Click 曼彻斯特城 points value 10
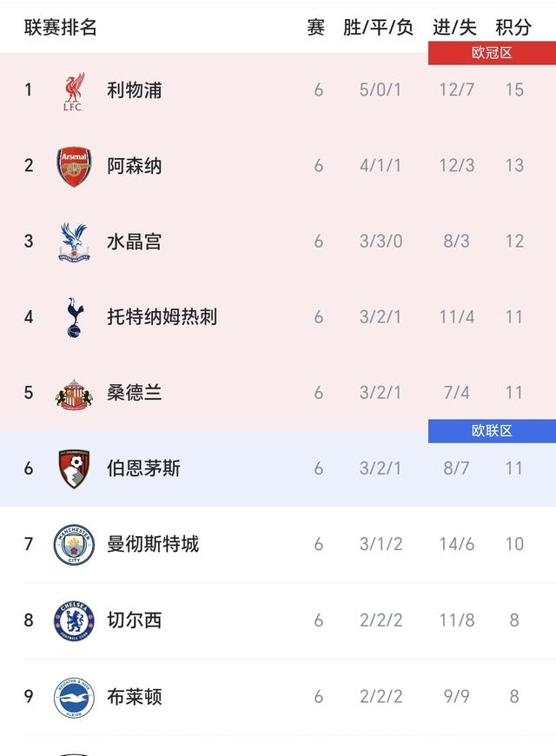 [514, 543]
